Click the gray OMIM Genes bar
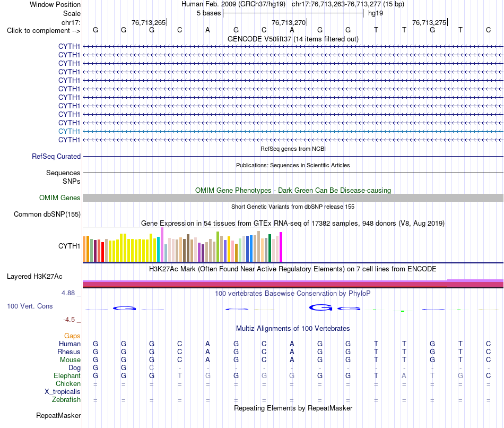Viewport: 504px width, 428px height. pyautogui.click(x=293, y=198)
